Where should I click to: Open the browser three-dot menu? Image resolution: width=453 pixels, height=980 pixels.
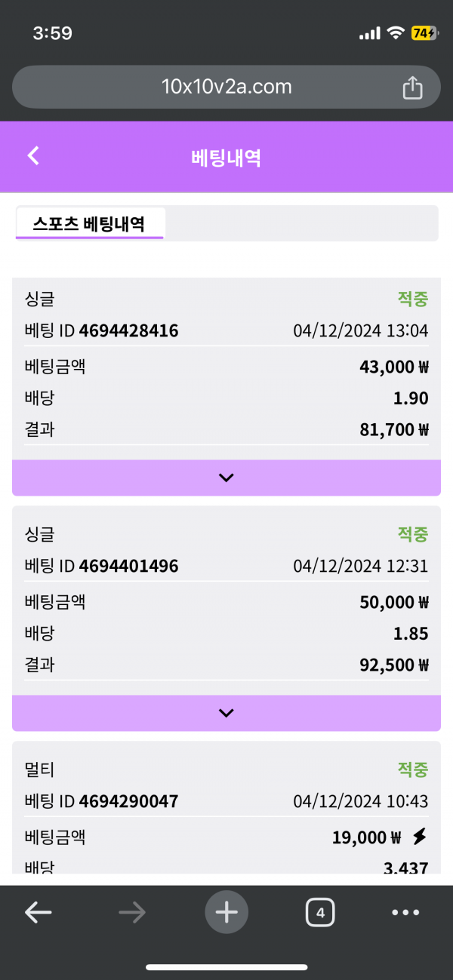pos(405,913)
